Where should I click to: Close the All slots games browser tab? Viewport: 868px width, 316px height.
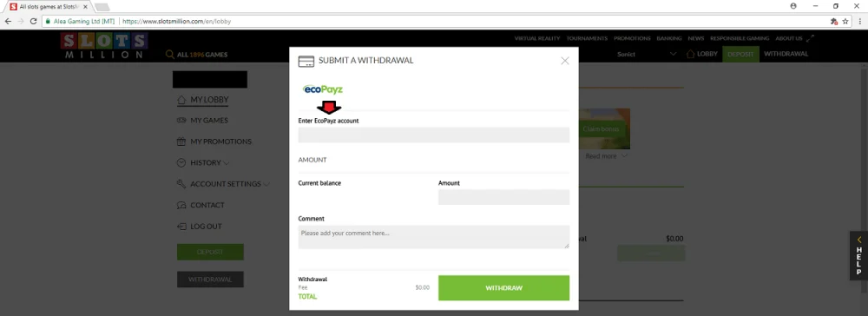[x=85, y=7]
